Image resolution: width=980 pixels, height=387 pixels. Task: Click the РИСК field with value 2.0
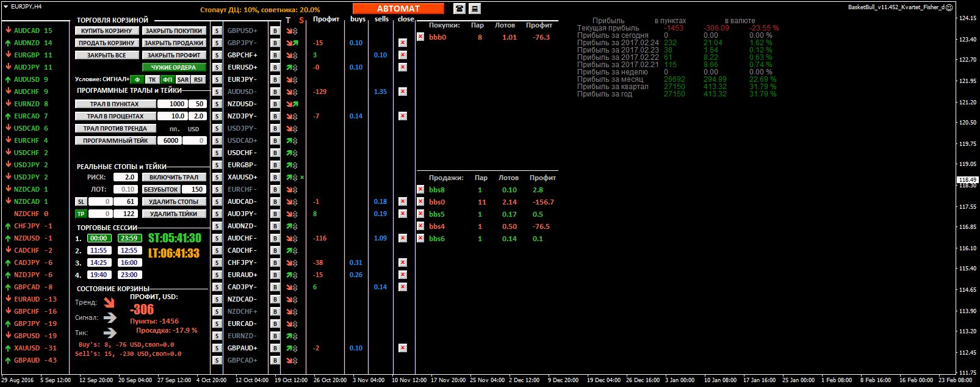click(124, 177)
